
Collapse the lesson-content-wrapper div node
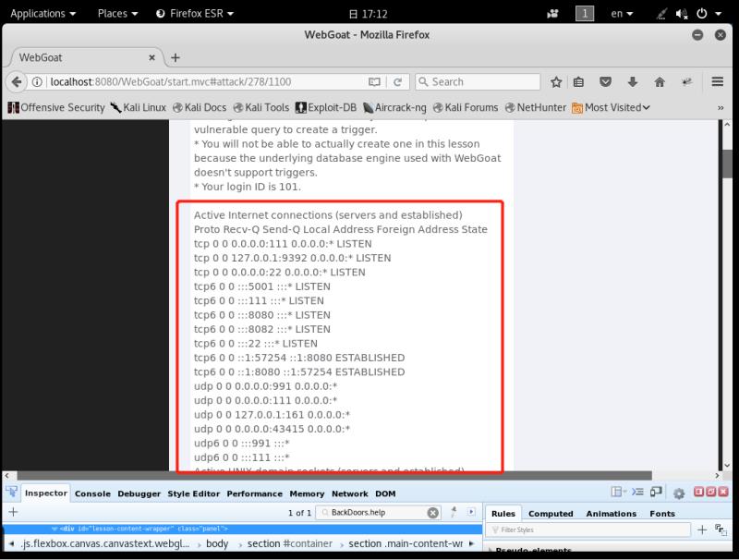[x=55, y=529]
